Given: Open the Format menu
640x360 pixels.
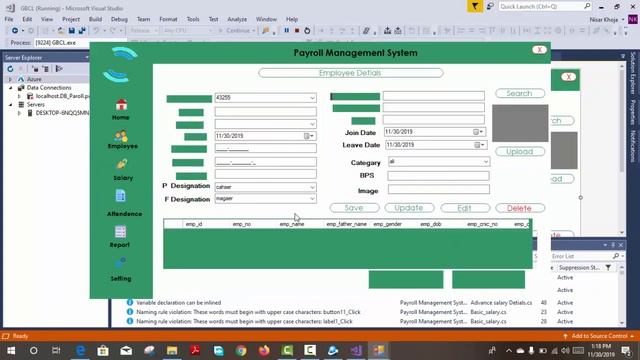Looking at the screenshot, I should pyautogui.click(x=168, y=19).
